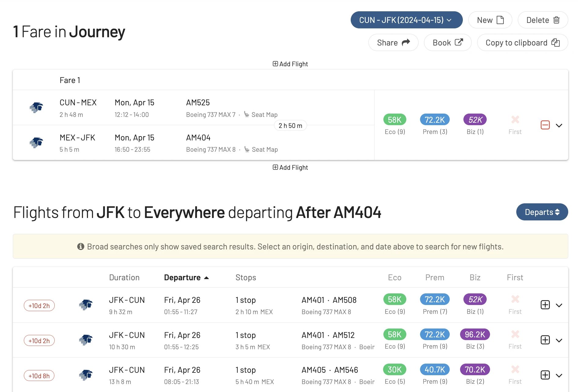This screenshot has height=392, width=578.
Task: Click the Fare 1 label
Action: [x=70, y=80]
